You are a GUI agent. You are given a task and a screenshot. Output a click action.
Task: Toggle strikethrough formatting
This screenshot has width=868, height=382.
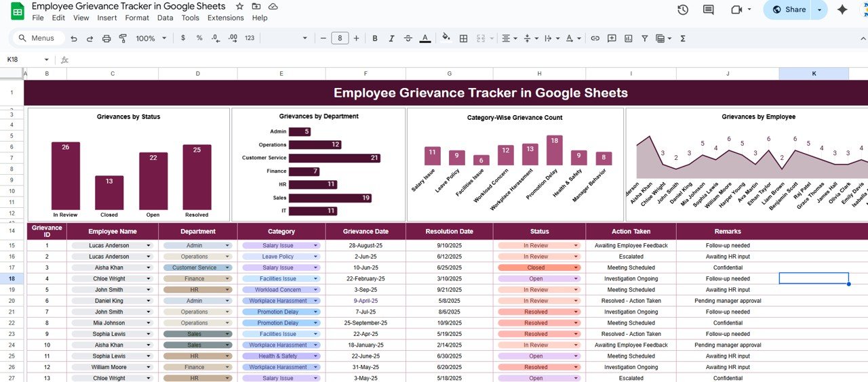[x=408, y=39]
